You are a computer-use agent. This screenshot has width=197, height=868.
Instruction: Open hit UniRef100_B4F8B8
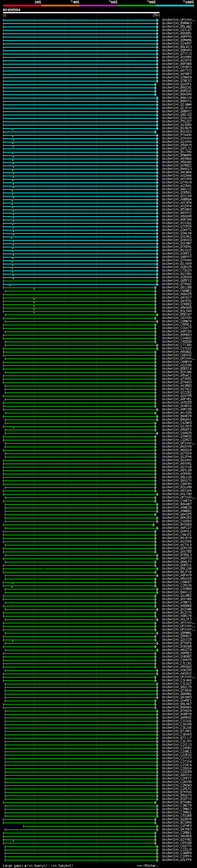tap(177, 64)
